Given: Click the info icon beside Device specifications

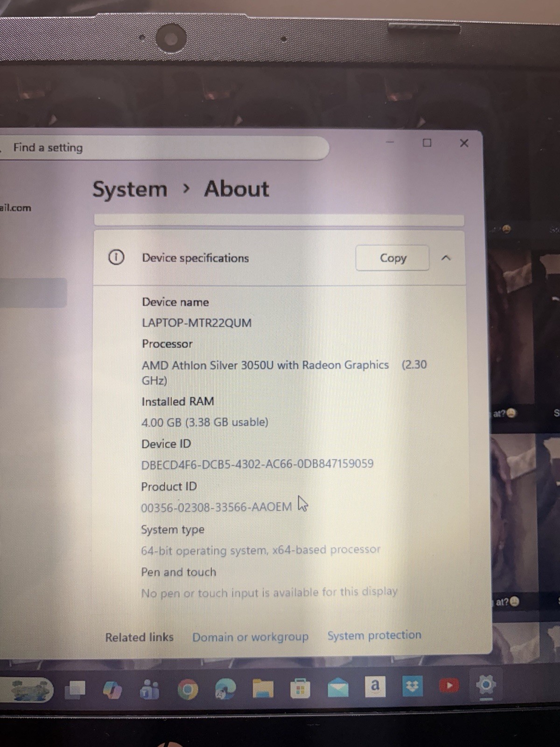Looking at the screenshot, I should [x=116, y=257].
